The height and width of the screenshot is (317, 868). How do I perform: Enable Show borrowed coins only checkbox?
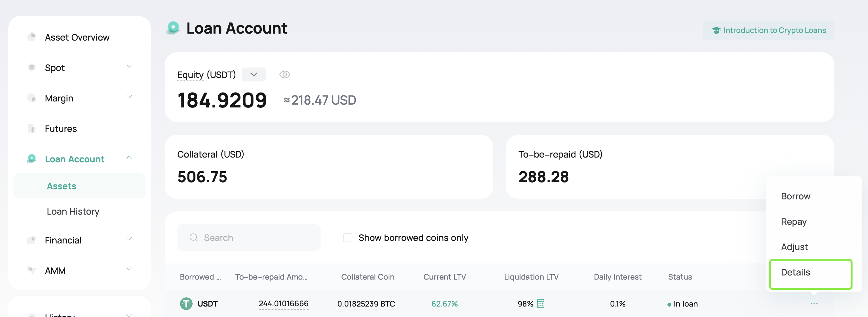coord(348,238)
